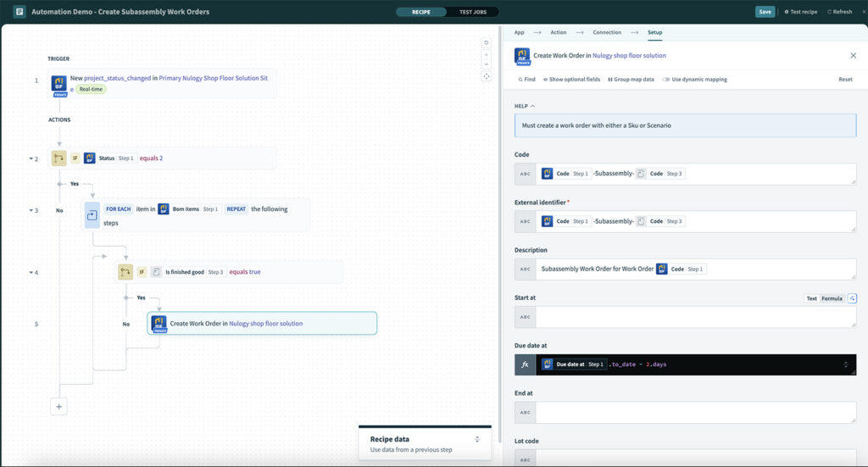The width and height of the screenshot is (868, 467).
Task: Click the trigger step Nulogy app icon
Action: (x=58, y=83)
